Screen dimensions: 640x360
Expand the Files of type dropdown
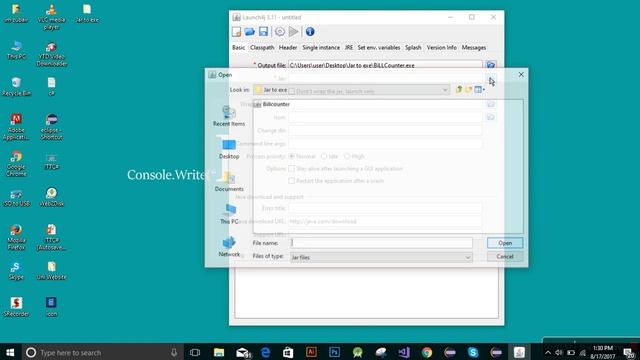[468, 257]
